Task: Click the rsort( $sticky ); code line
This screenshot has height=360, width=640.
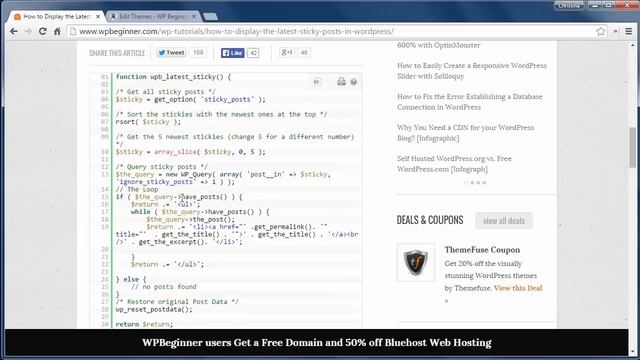Action: 148,122
